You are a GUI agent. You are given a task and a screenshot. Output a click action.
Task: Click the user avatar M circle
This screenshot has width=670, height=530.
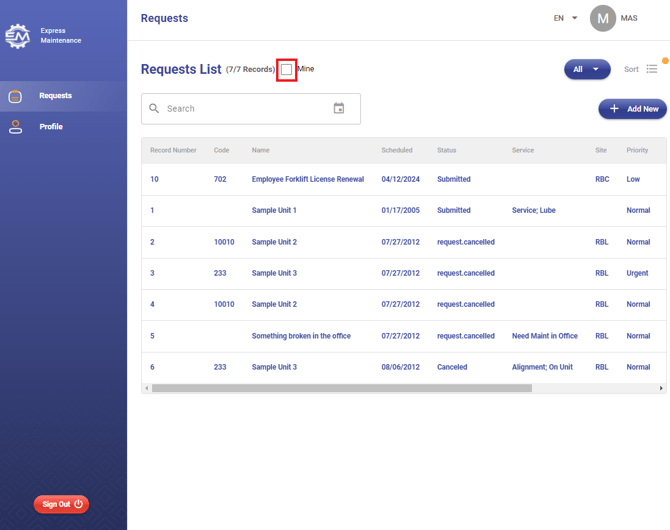point(602,18)
